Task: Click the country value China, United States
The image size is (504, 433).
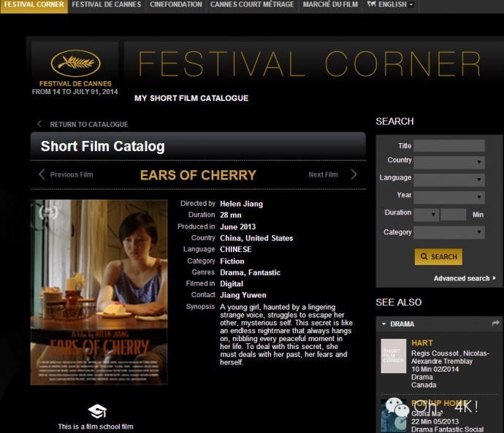Action: [256, 238]
